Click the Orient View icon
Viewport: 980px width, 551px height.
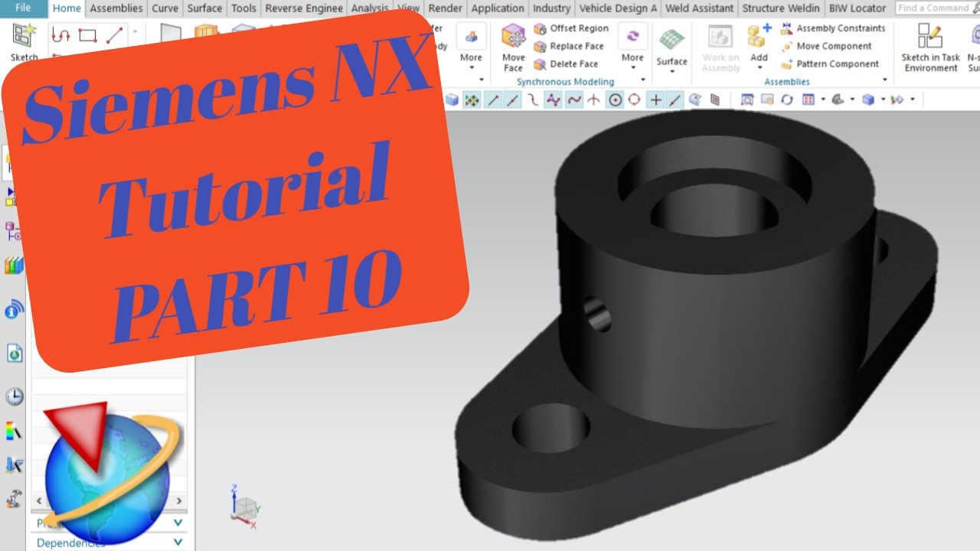(808, 99)
